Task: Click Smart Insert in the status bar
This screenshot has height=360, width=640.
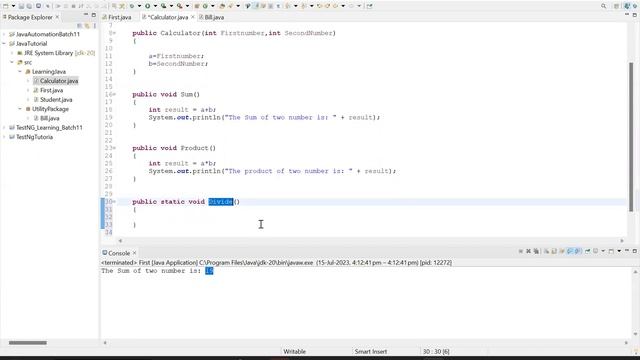Action: [x=371, y=351]
